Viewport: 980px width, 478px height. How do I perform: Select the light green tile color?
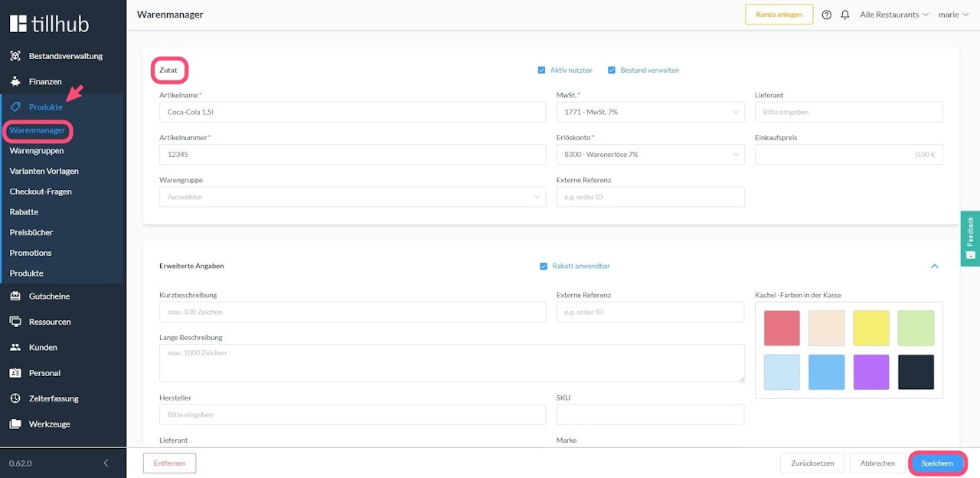(916, 328)
